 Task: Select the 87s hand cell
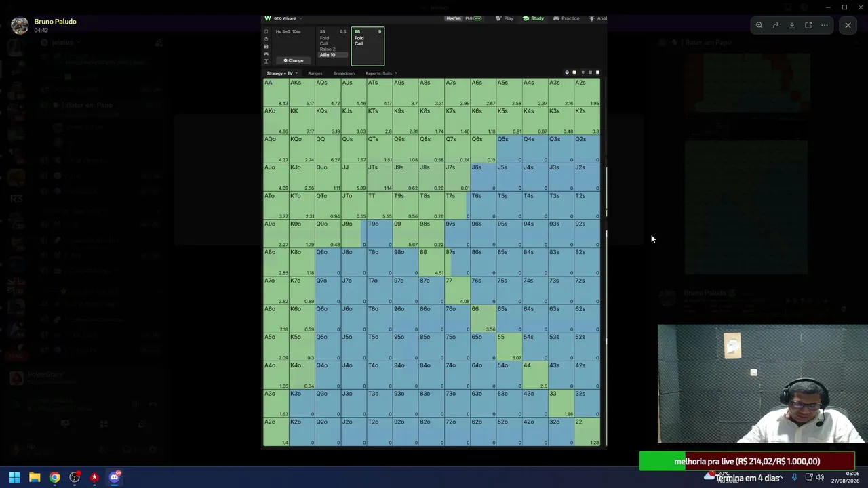pos(458,262)
